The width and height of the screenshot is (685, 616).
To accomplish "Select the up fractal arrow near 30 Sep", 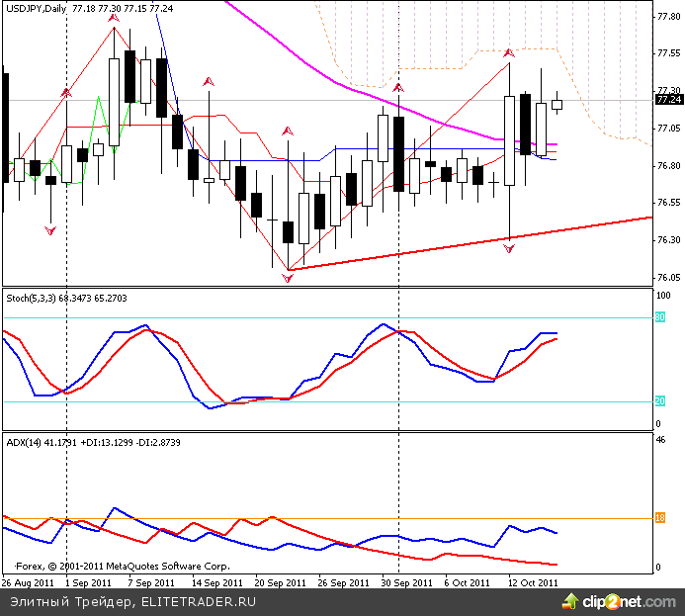I will [x=398, y=88].
